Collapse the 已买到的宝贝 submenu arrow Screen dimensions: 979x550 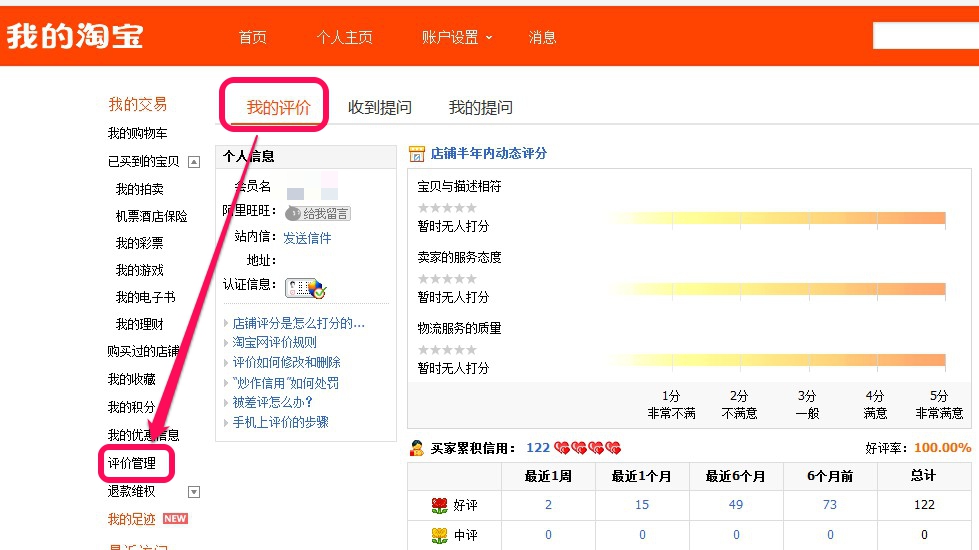click(x=194, y=162)
